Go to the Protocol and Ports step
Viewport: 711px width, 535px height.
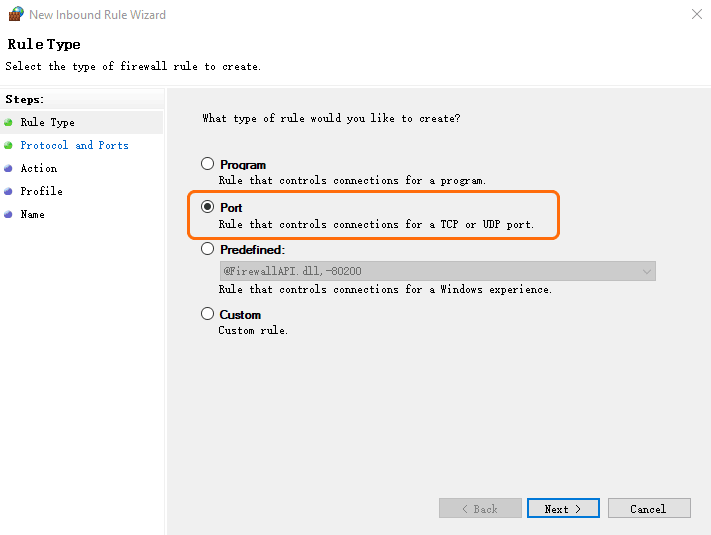click(x=74, y=146)
